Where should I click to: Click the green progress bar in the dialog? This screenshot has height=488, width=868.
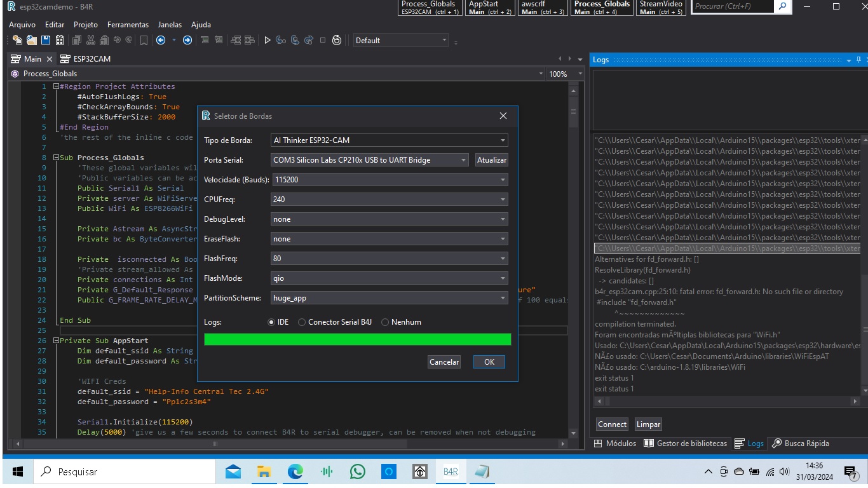pos(357,339)
